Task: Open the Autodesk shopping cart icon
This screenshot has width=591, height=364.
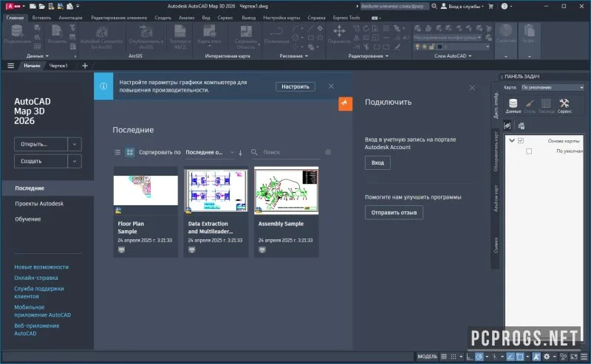Action: [x=491, y=6]
